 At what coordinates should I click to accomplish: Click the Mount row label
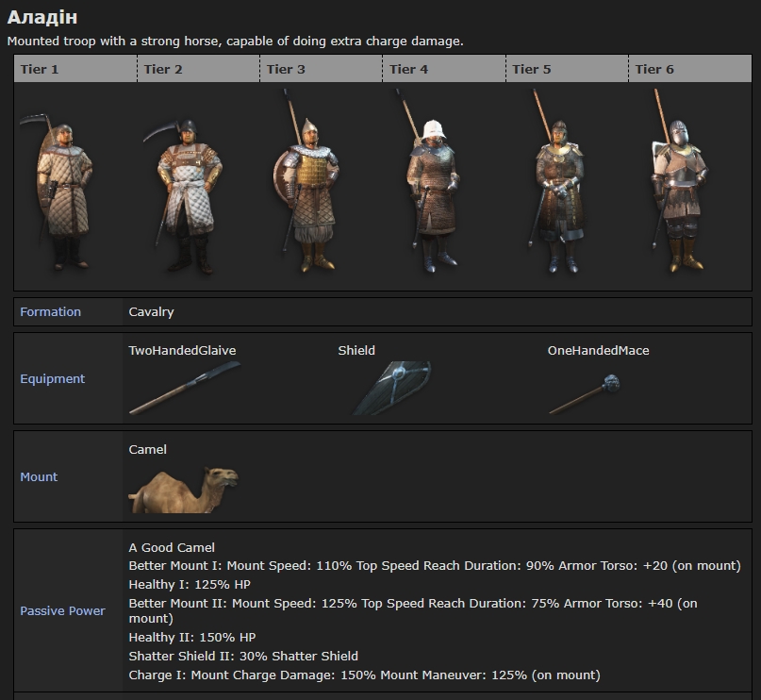(39, 477)
